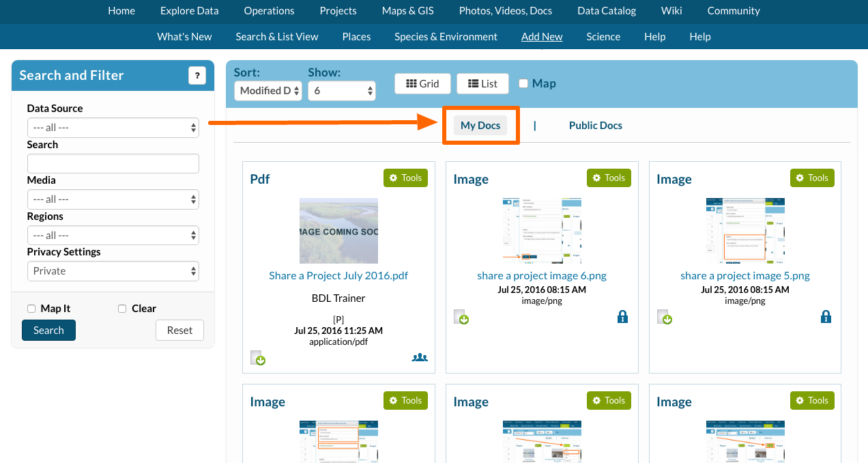Click download icon on the Pdf card
The image size is (868, 463).
(x=257, y=357)
